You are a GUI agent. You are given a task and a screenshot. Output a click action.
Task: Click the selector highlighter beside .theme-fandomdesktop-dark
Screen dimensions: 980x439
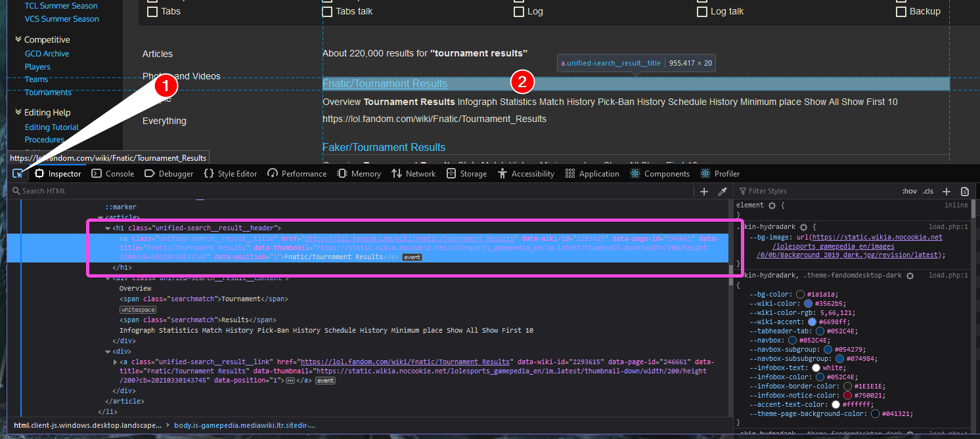(x=910, y=276)
